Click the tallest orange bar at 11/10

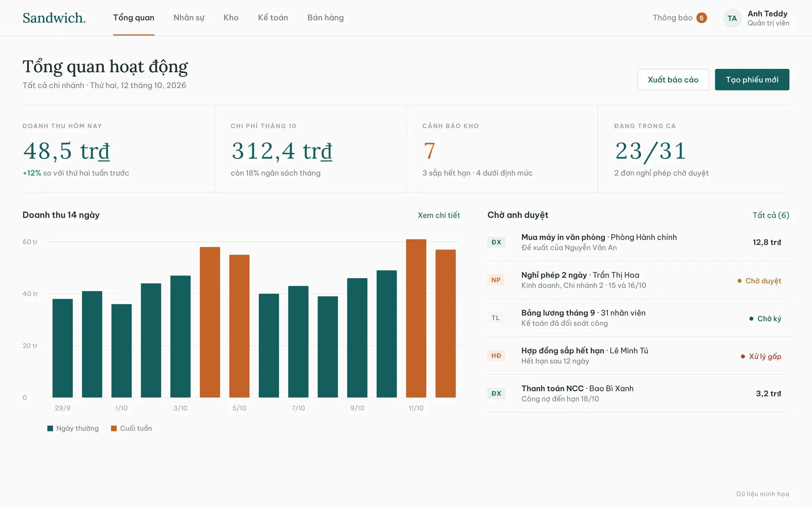pos(416,318)
